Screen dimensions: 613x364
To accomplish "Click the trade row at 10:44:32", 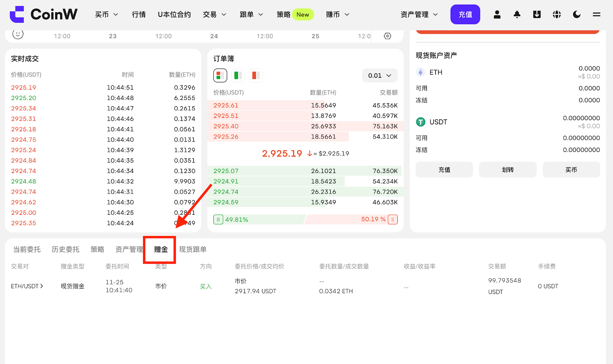I will coord(103,181).
